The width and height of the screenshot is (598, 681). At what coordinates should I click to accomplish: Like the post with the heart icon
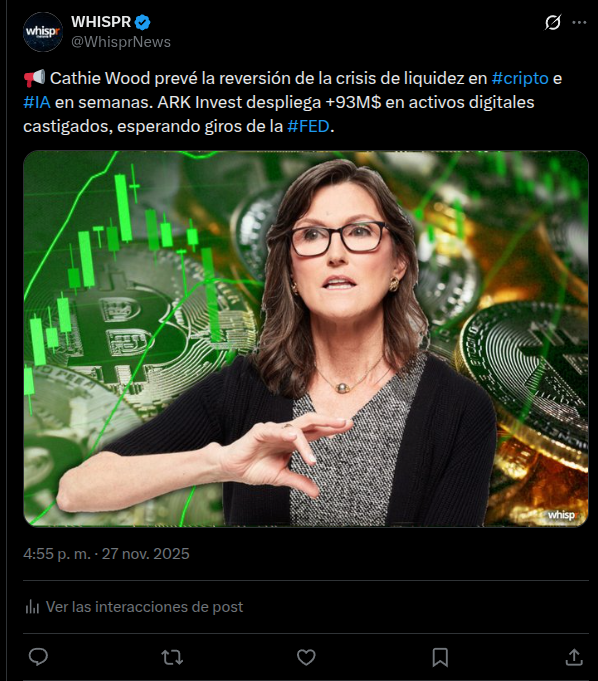pyautogui.click(x=306, y=657)
